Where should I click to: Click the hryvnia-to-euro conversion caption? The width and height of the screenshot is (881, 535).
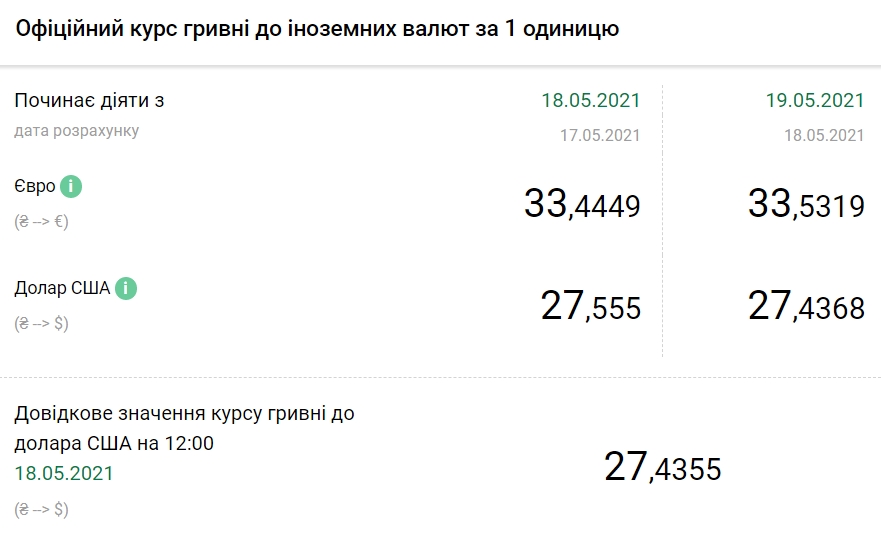click(41, 222)
